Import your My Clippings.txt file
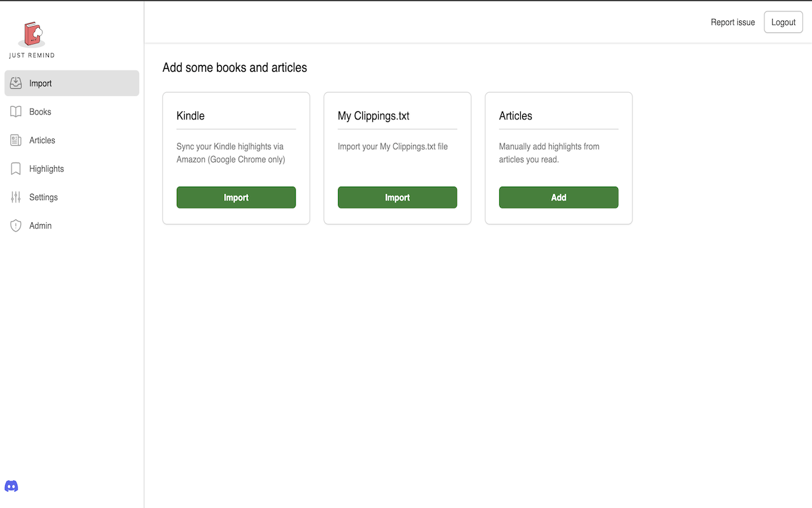 click(x=397, y=197)
